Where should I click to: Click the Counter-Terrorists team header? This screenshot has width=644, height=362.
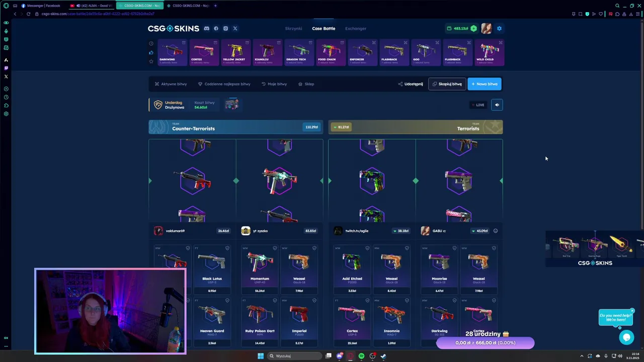(235, 127)
